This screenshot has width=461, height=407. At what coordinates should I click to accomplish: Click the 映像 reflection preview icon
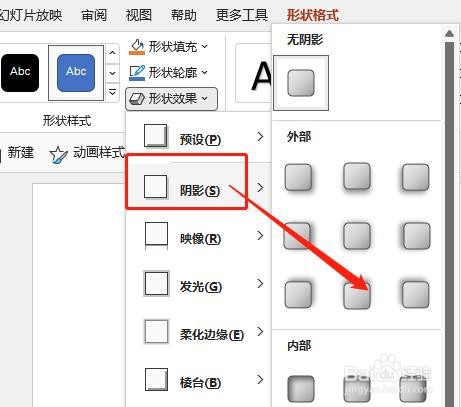coord(156,236)
